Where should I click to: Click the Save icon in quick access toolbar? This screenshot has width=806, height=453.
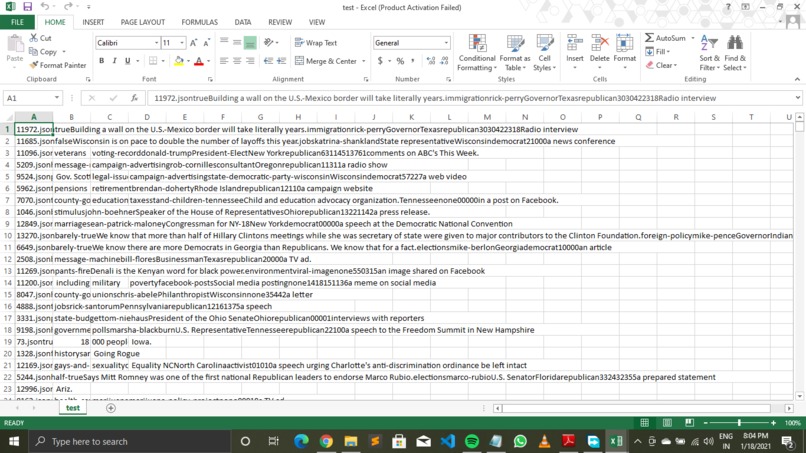27,7
